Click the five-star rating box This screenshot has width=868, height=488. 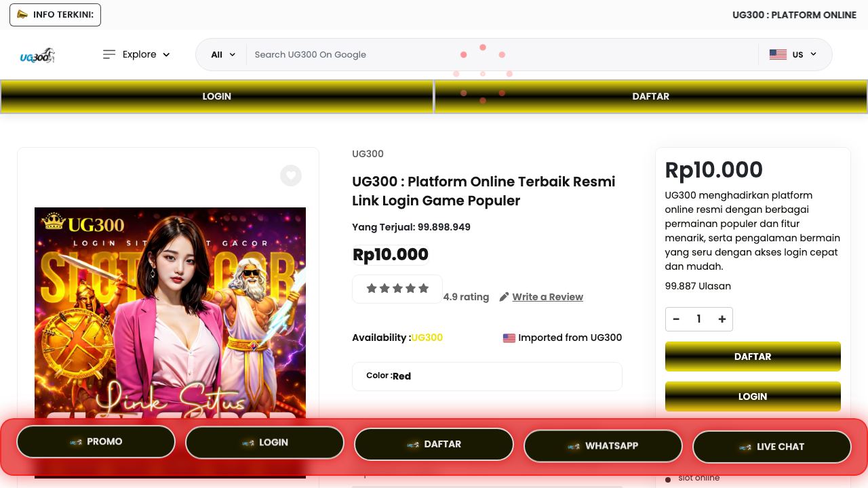coord(397,289)
